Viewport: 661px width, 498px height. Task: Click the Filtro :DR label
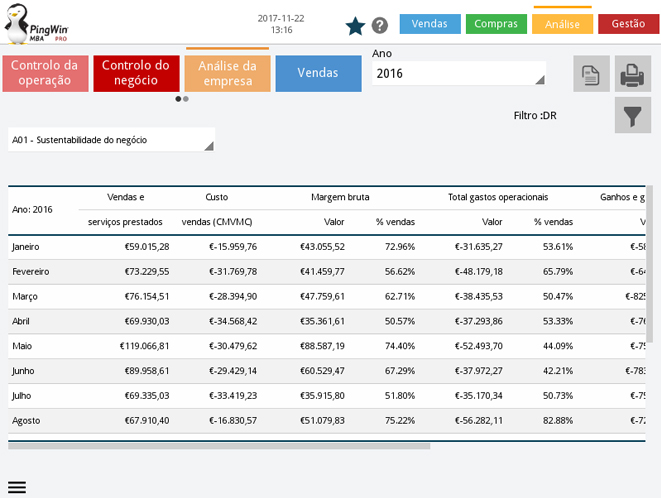[x=535, y=116]
